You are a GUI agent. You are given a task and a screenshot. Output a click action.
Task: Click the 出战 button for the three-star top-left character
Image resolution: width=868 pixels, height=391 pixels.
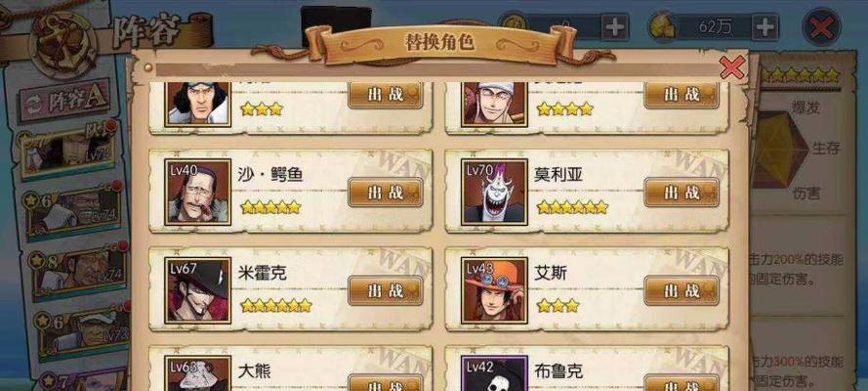point(386,94)
